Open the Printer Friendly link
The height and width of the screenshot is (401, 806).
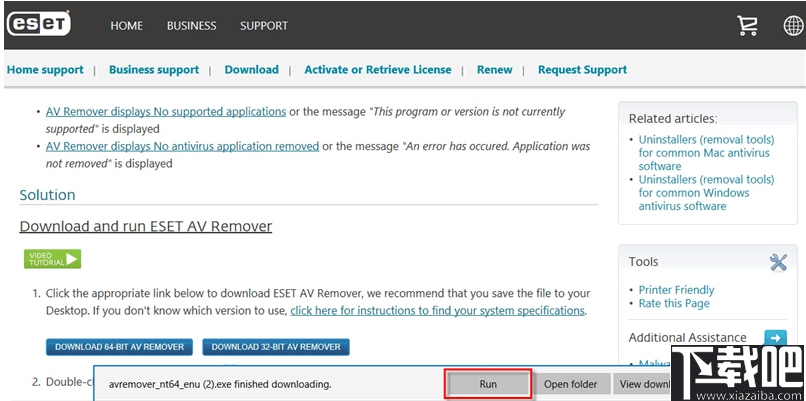676,290
